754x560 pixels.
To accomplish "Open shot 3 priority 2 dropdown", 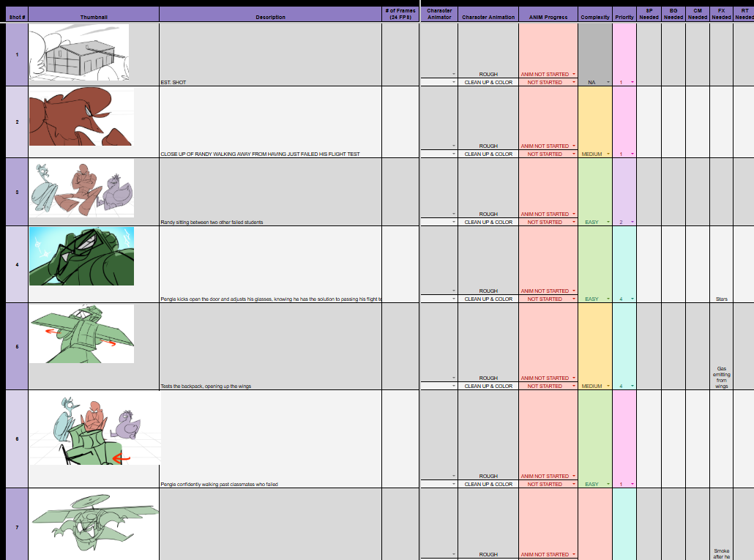I will click(x=632, y=222).
